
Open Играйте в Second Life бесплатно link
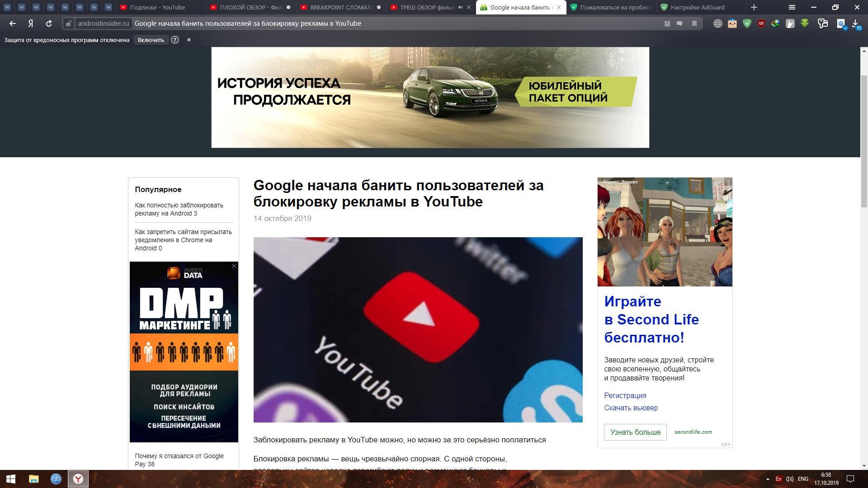(651, 319)
